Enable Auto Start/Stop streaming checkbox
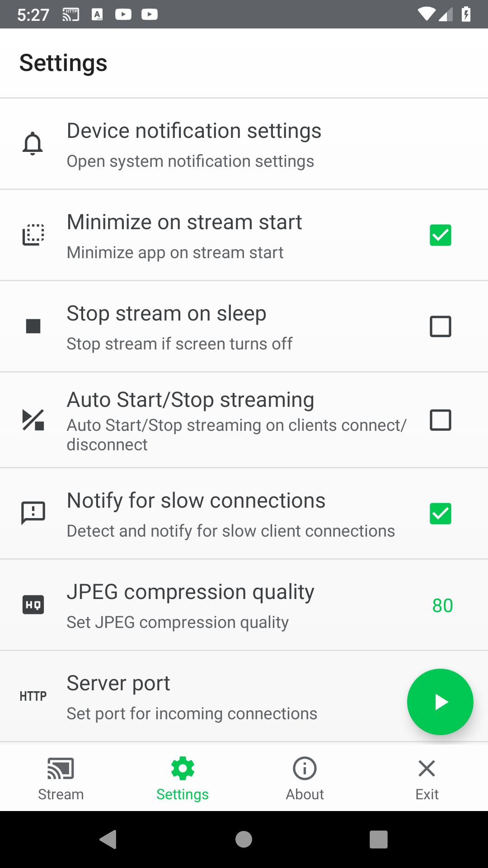The width and height of the screenshot is (488, 868). pyautogui.click(x=441, y=420)
